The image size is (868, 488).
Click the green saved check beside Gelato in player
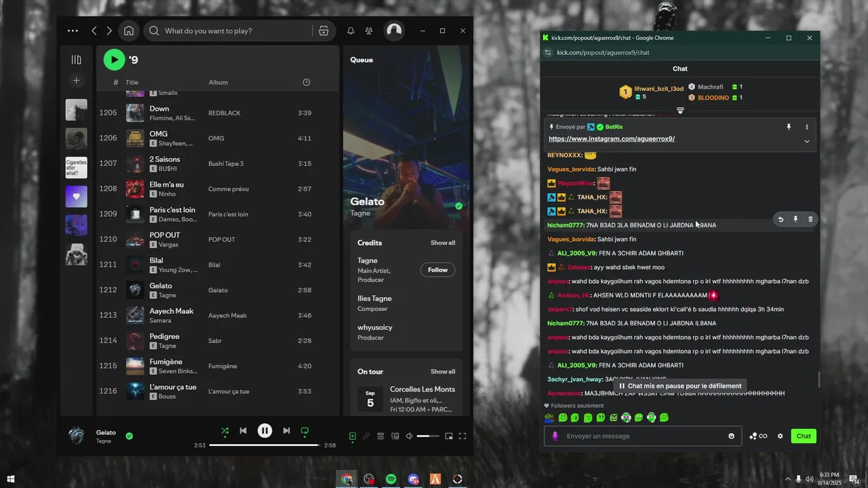click(x=129, y=436)
